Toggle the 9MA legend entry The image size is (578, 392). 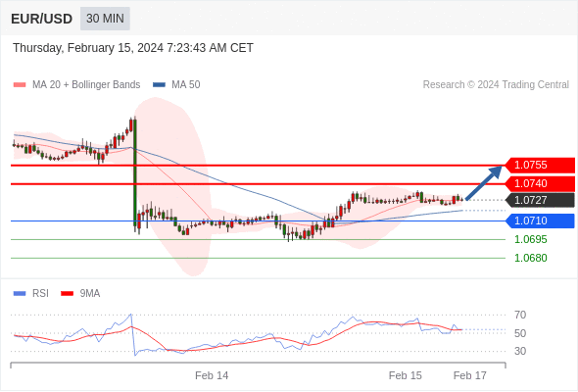click(80, 294)
